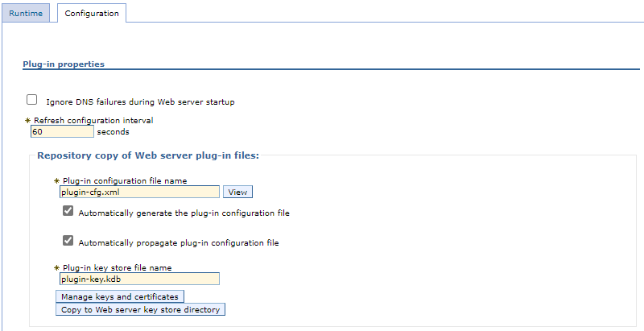Select the Refresh configuration interval label
644x331 pixels.
click(93, 120)
